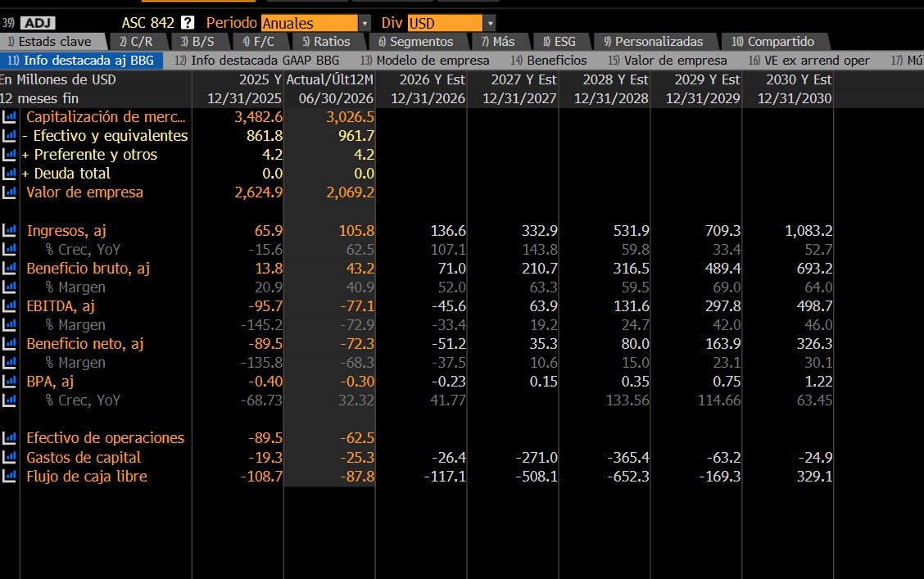
Task: Open chart icon for Capitalización de merc… row
Action: (x=10, y=116)
